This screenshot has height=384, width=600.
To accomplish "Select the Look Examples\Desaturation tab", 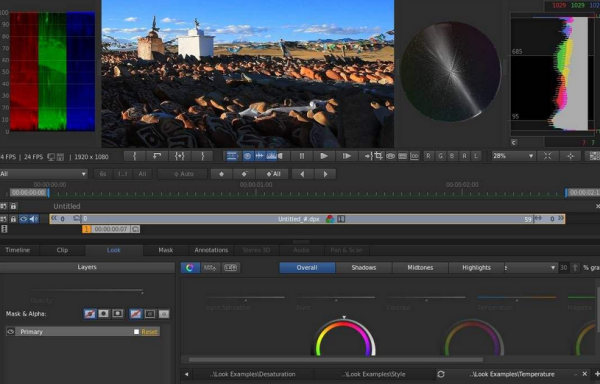I will 253,374.
